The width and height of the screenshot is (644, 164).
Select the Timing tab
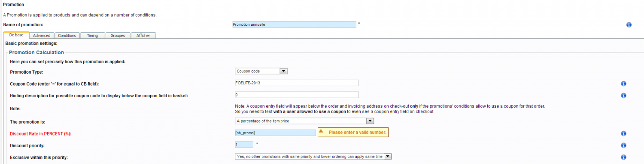92,35
